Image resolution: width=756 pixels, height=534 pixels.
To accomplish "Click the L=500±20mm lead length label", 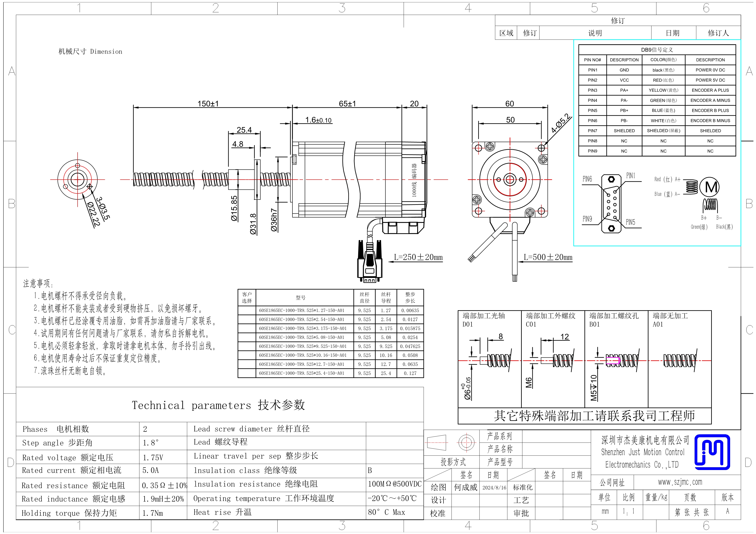I will tap(548, 257).
